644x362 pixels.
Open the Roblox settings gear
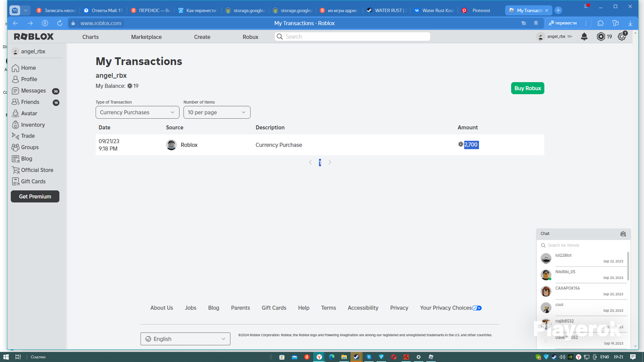(622, 37)
